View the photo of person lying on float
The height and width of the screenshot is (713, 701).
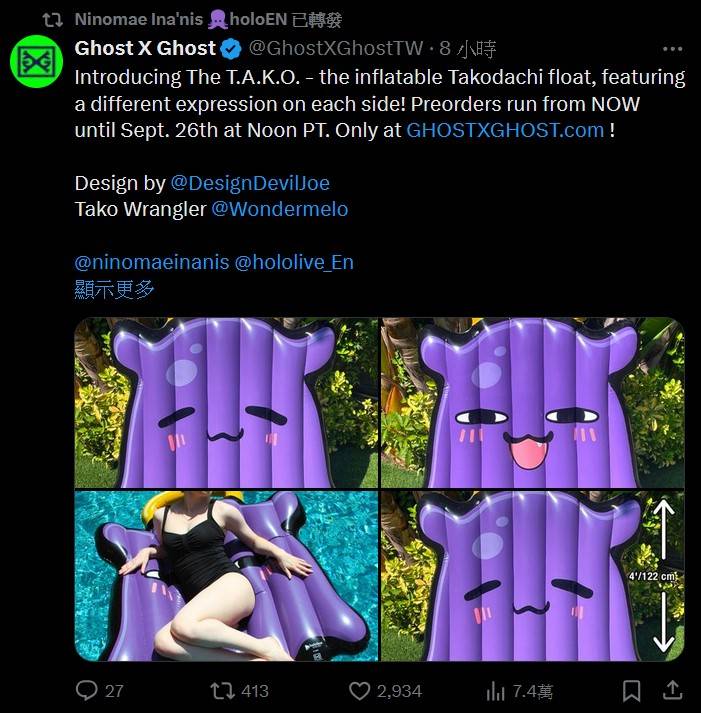pos(226,576)
